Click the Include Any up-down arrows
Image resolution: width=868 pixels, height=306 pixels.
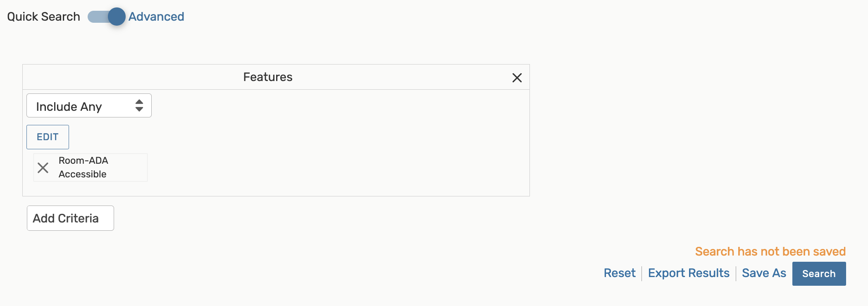click(x=139, y=106)
